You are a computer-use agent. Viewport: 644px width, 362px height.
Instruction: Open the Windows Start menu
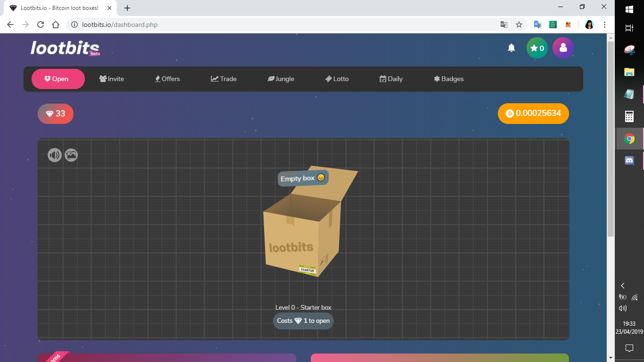(629, 9)
